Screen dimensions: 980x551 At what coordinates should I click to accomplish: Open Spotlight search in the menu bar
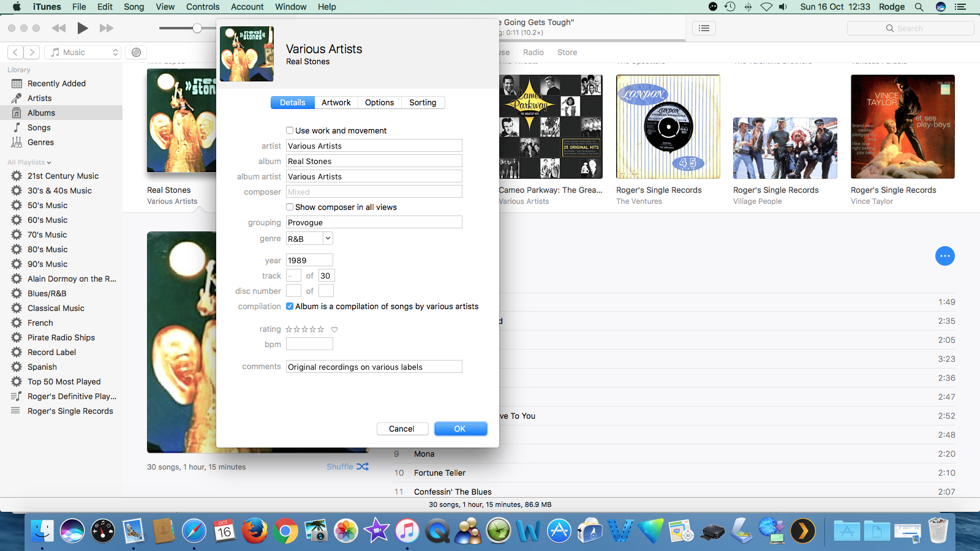click(919, 7)
